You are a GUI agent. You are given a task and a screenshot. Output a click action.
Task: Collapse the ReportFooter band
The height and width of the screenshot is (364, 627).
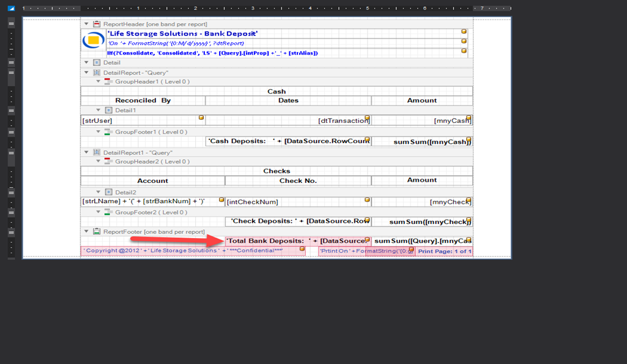(x=86, y=232)
